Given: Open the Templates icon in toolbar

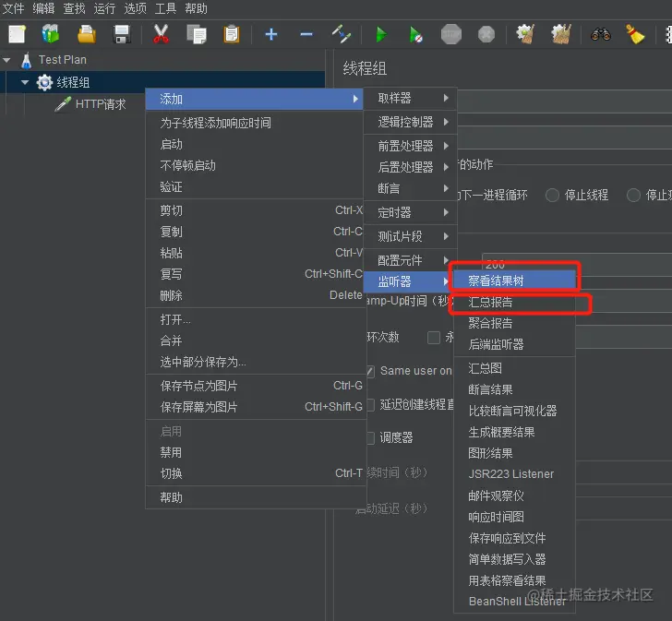Looking at the screenshot, I should 51,34.
